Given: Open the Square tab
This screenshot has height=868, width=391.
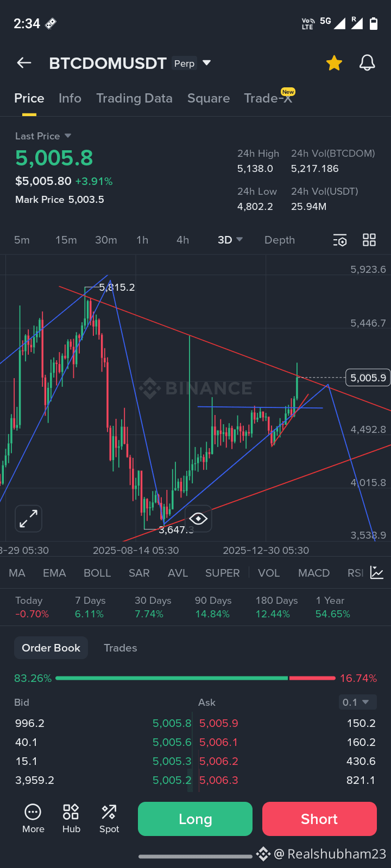Looking at the screenshot, I should coord(209,98).
